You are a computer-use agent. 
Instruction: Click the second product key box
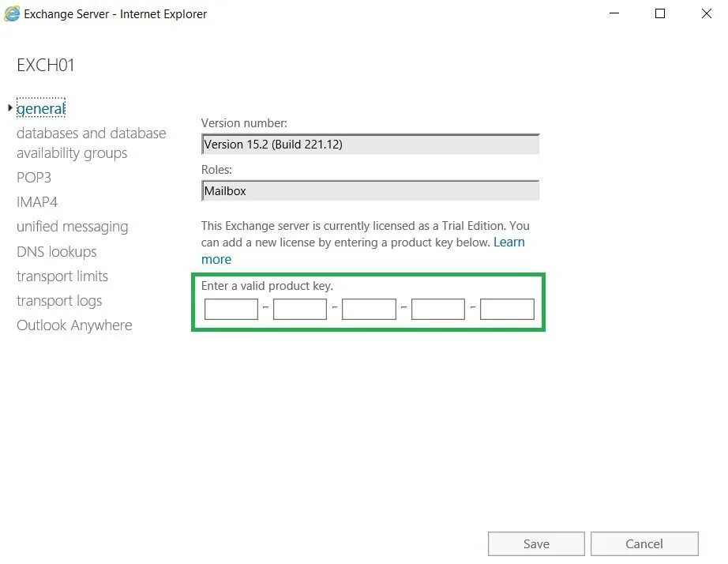tap(300, 310)
